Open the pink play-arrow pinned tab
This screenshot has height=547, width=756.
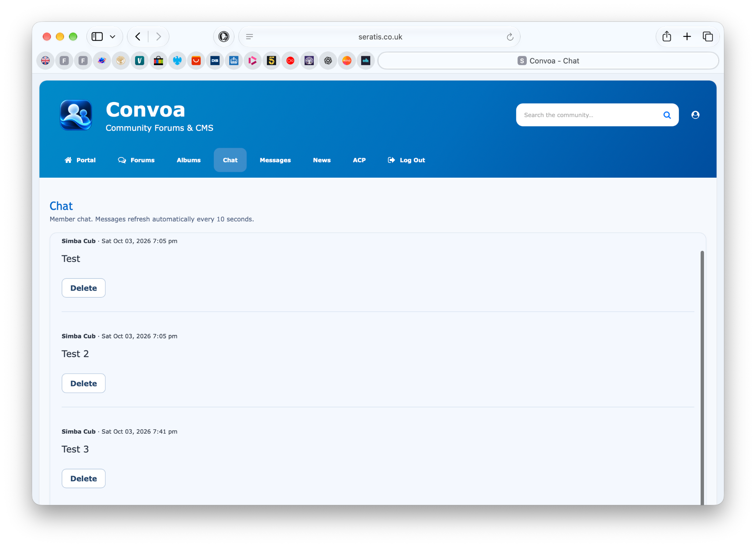[252, 61]
